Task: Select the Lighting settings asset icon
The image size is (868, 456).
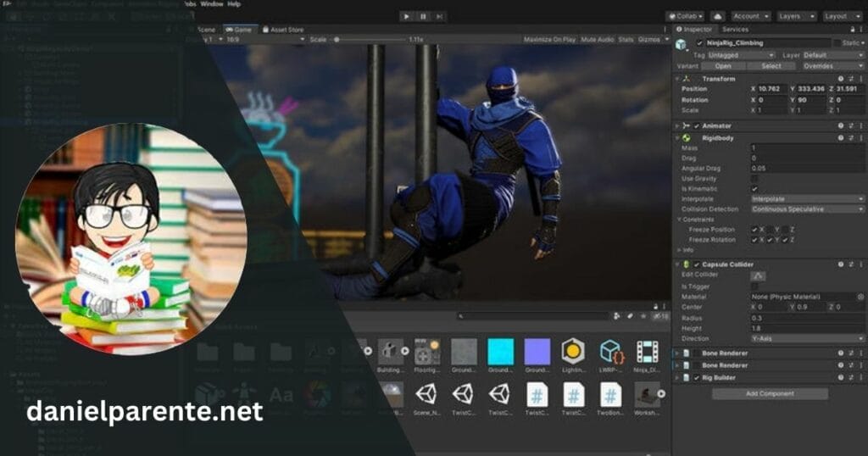Action: pyautogui.click(x=573, y=351)
